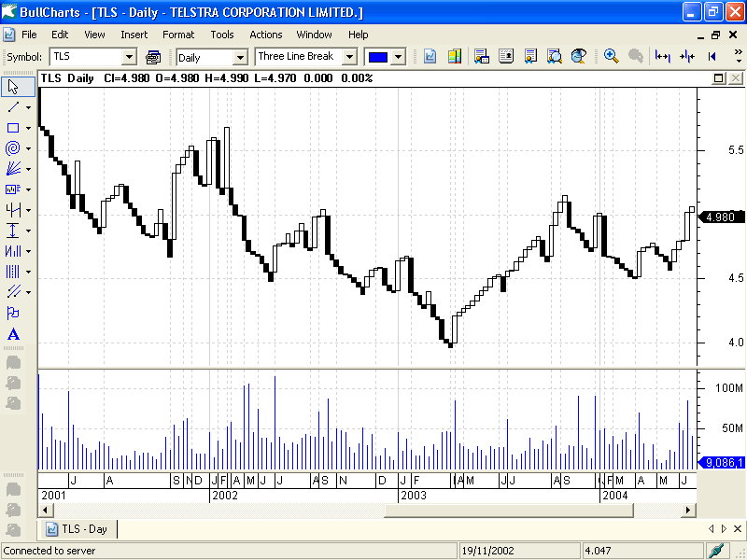The image size is (747, 560).
Task: Click the new chart toolbar icon
Action: (430, 56)
